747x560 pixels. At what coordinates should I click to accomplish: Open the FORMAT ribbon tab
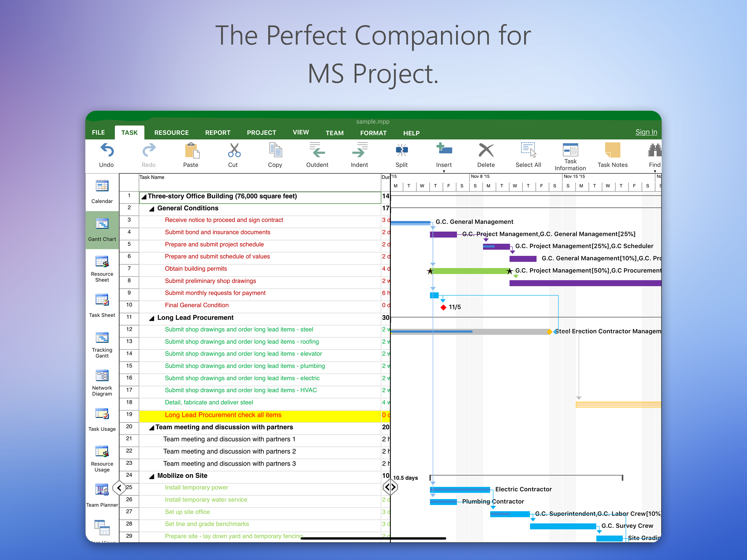(x=373, y=133)
